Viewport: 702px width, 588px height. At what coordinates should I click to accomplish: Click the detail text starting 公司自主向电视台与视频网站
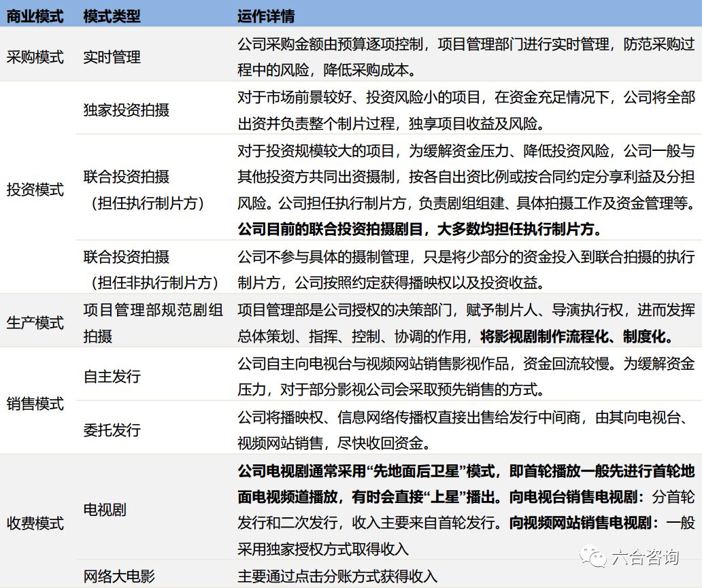pos(466,377)
